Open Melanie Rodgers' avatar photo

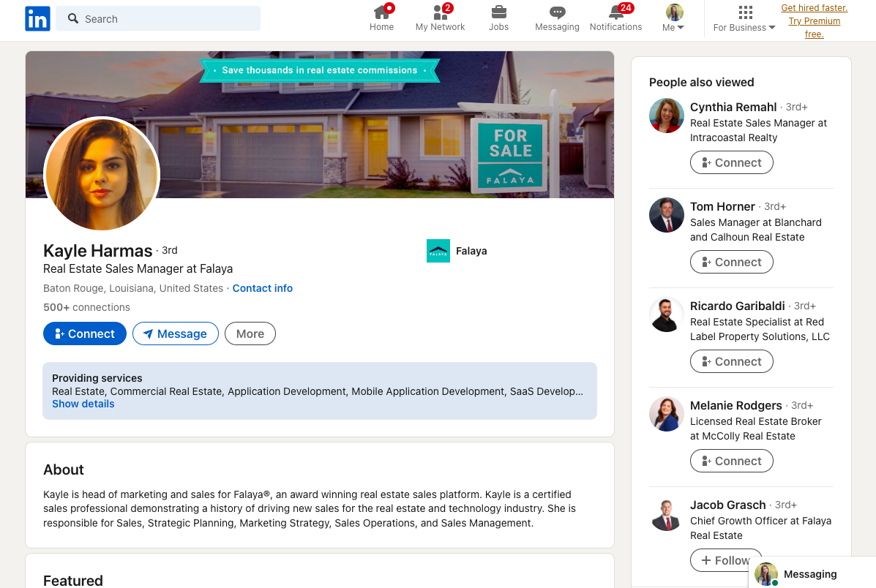(667, 414)
